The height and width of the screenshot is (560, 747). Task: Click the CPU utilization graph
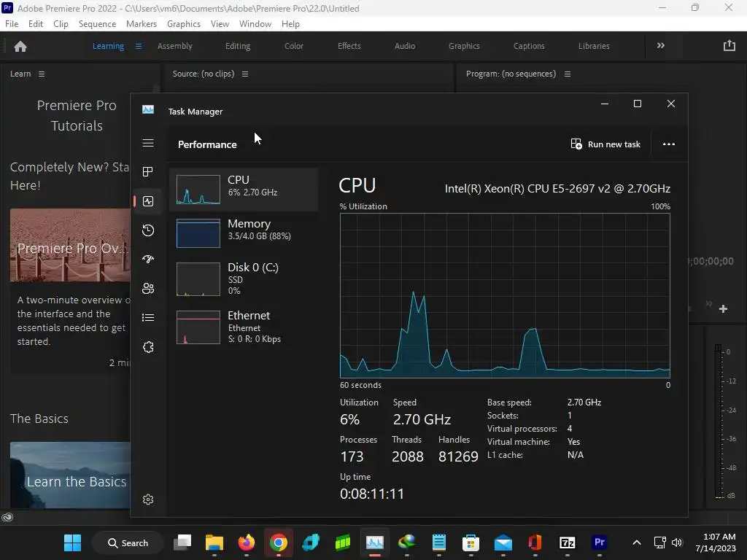pos(505,295)
